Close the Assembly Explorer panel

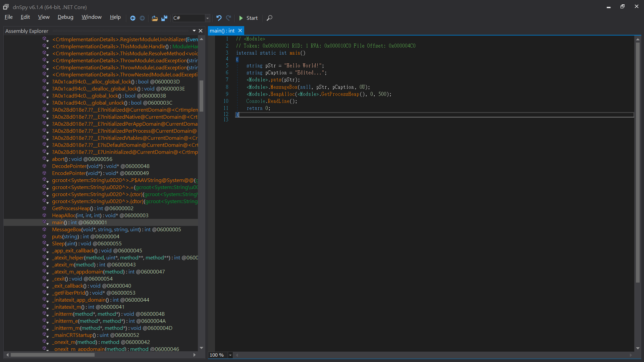pyautogui.click(x=201, y=31)
